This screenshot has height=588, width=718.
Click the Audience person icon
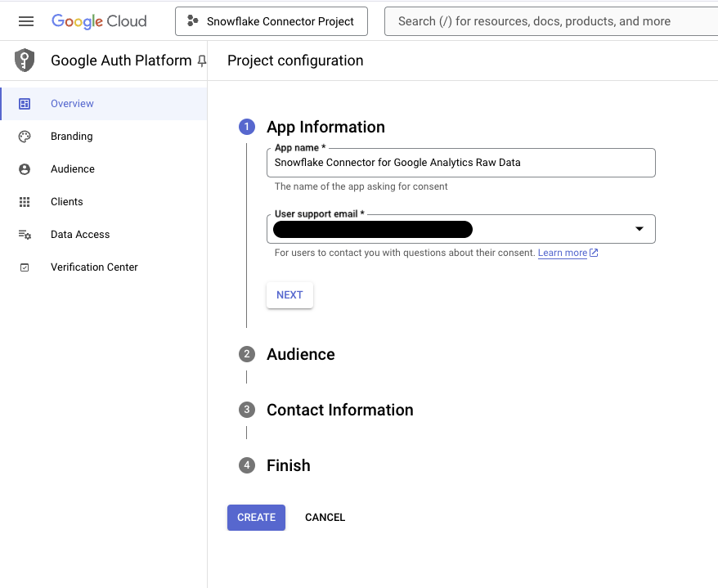[x=25, y=169]
